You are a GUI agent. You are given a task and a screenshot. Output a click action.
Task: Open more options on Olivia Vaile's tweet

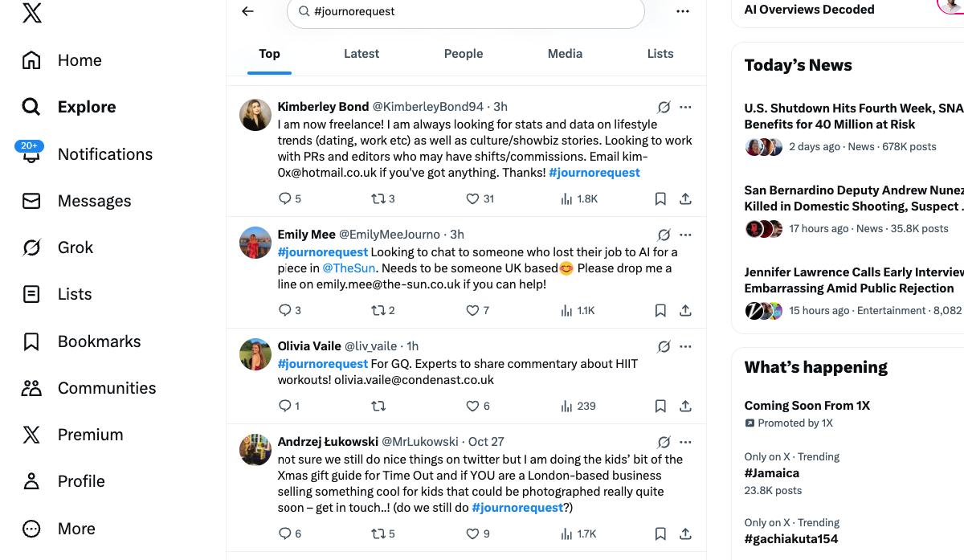coord(685,345)
